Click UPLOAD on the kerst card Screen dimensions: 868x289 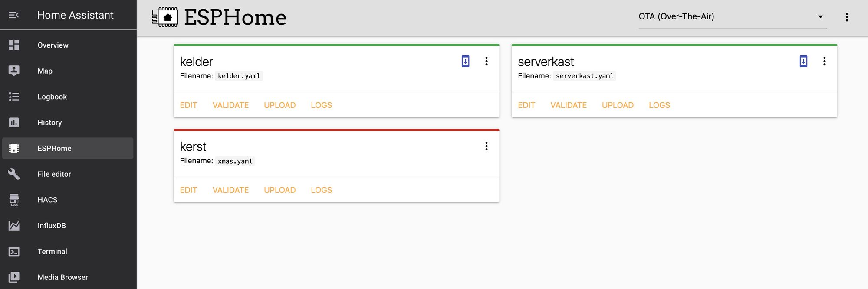coord(279,190)
